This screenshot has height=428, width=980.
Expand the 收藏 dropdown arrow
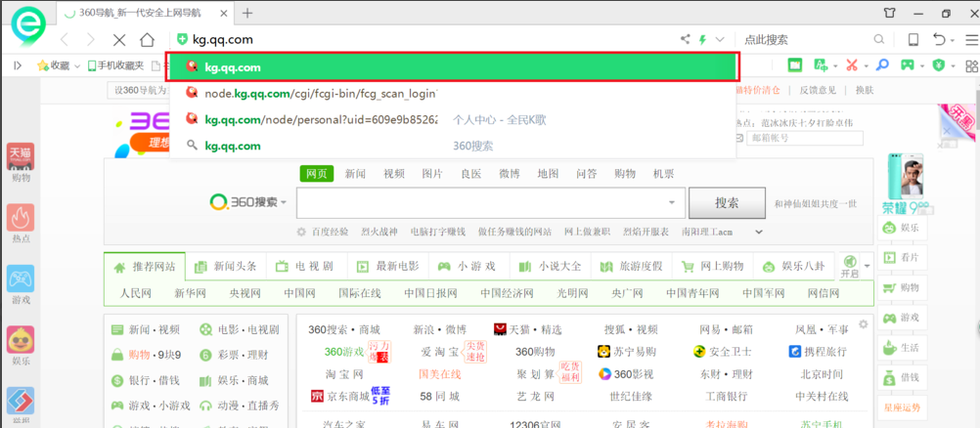click(x=77, y=65)
